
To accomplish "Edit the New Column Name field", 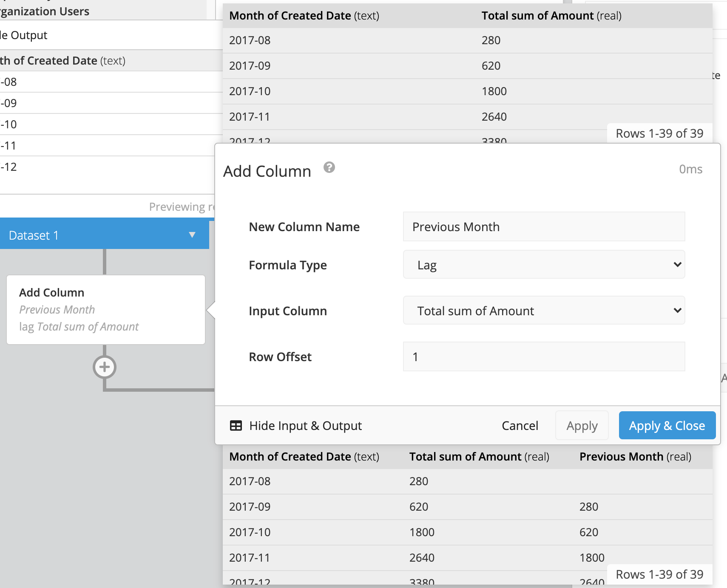I will point(544,226).
